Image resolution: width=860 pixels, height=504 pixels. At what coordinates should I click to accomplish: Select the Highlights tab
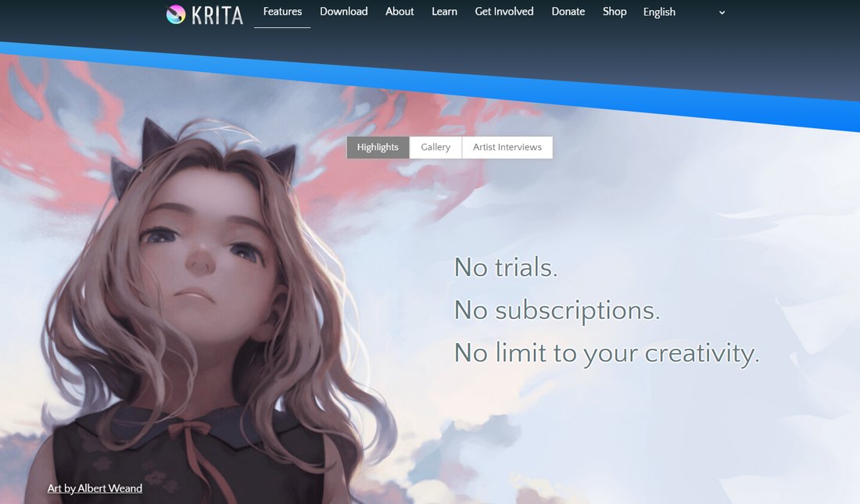click(378, 148)
